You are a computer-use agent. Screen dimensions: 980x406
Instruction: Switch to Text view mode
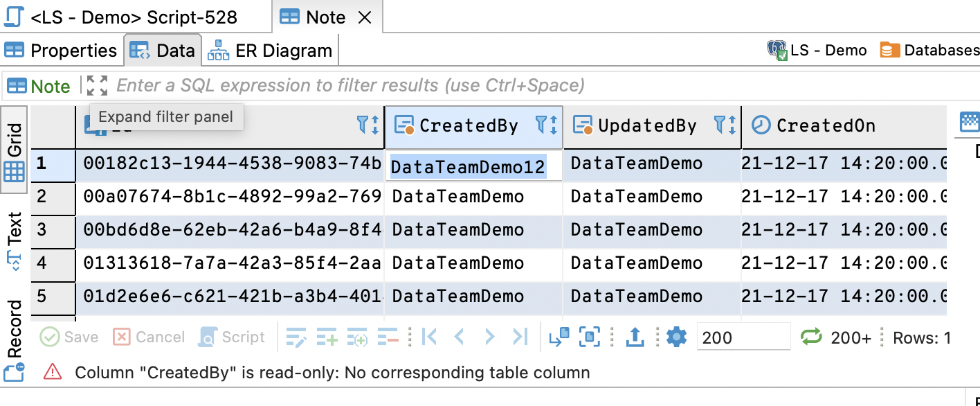point(15,240)
